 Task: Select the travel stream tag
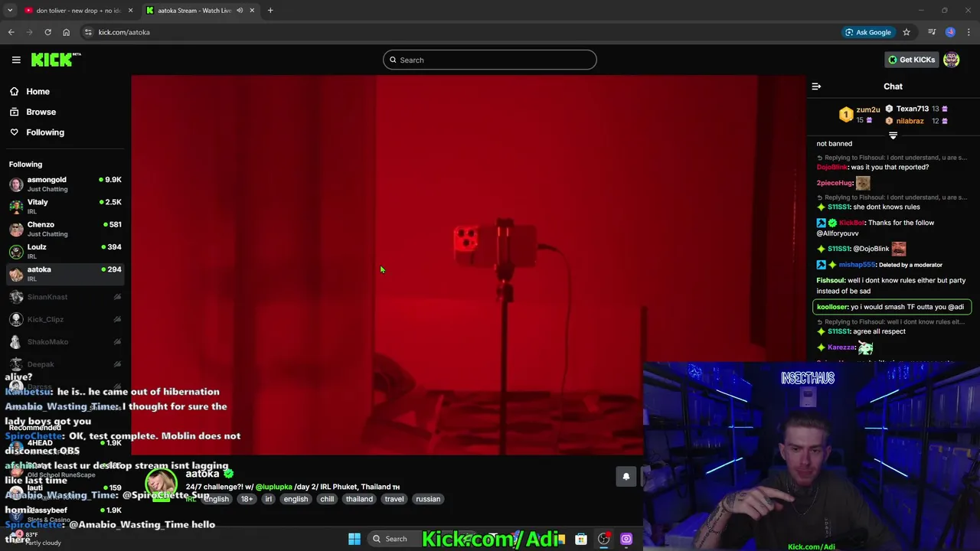click(394, 499)
